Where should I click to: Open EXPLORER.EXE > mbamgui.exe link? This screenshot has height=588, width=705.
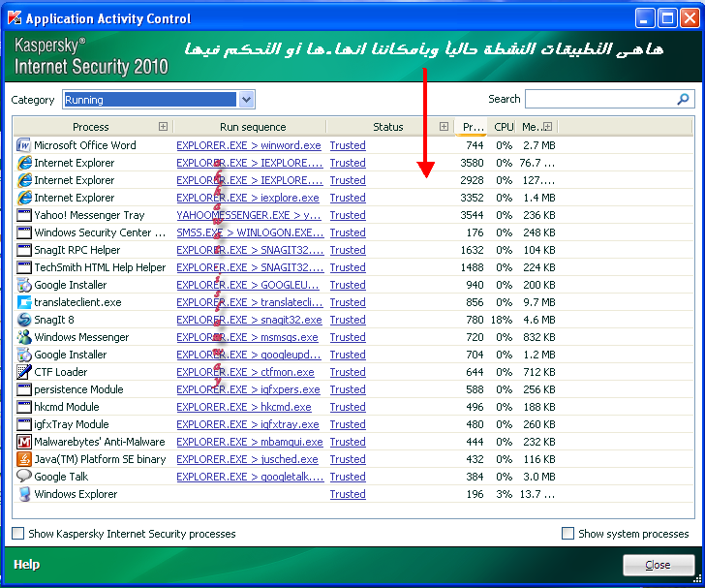[x=250, y=443]
